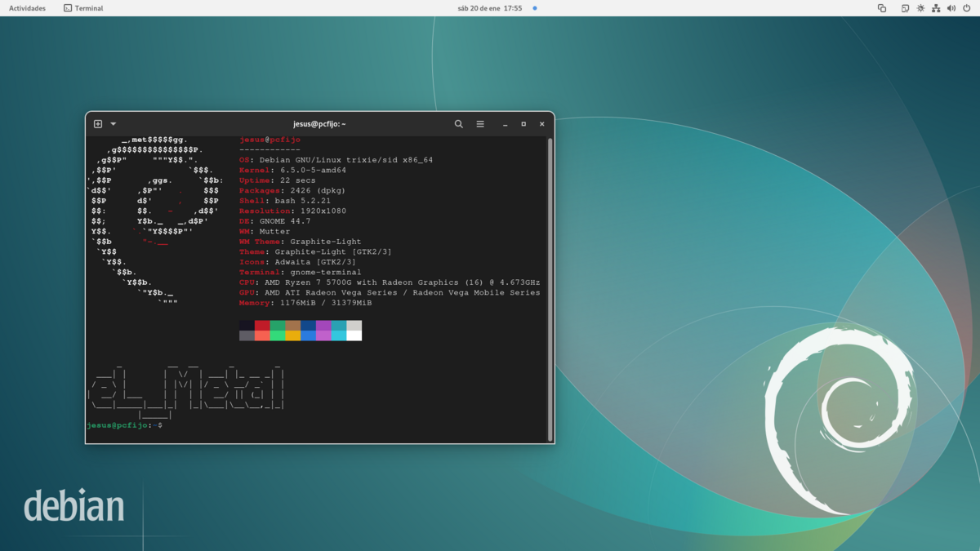The height and width of the screenshot is (551, 980).
Task: Click the overlapping squares tray icon
Action: (x=882, y=8)
